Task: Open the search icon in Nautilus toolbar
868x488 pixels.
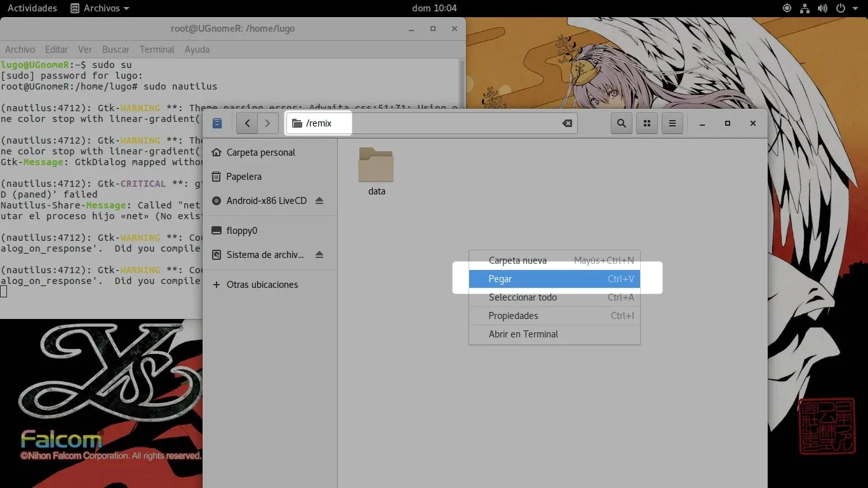Action: [x=621, y=123]
